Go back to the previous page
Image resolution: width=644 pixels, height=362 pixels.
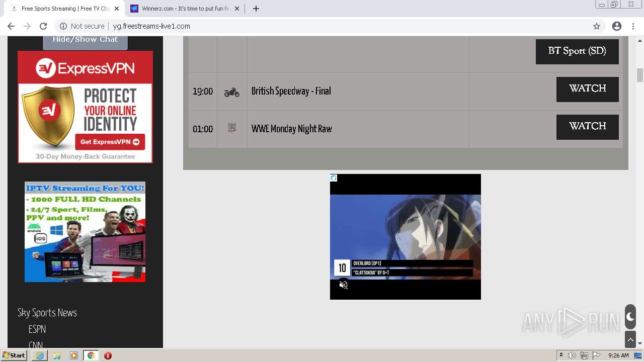pos(11,26)
